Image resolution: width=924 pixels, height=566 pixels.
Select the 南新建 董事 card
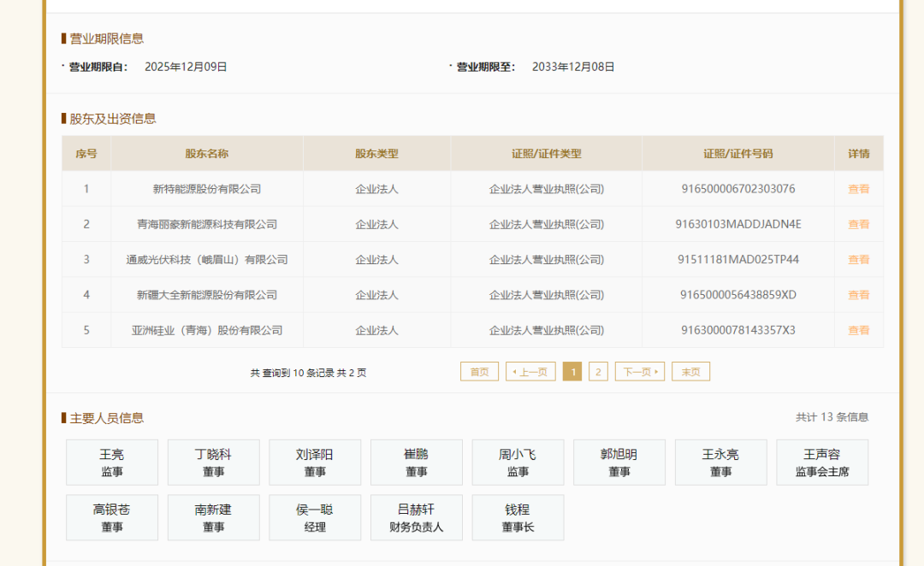(213, 518)
